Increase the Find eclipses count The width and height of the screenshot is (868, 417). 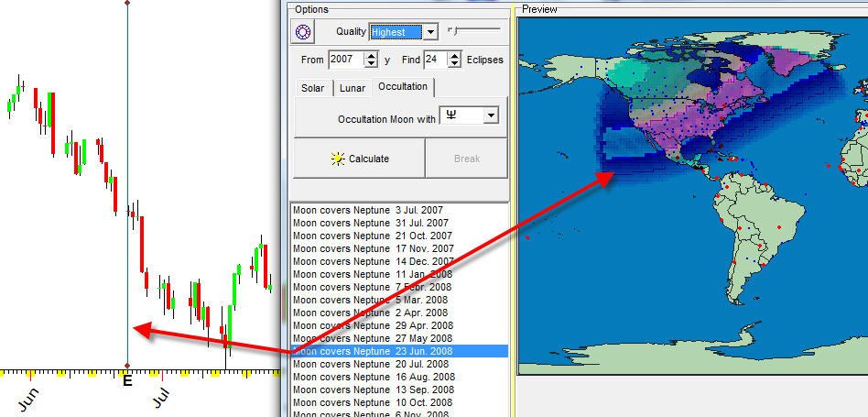pos(455,55)
